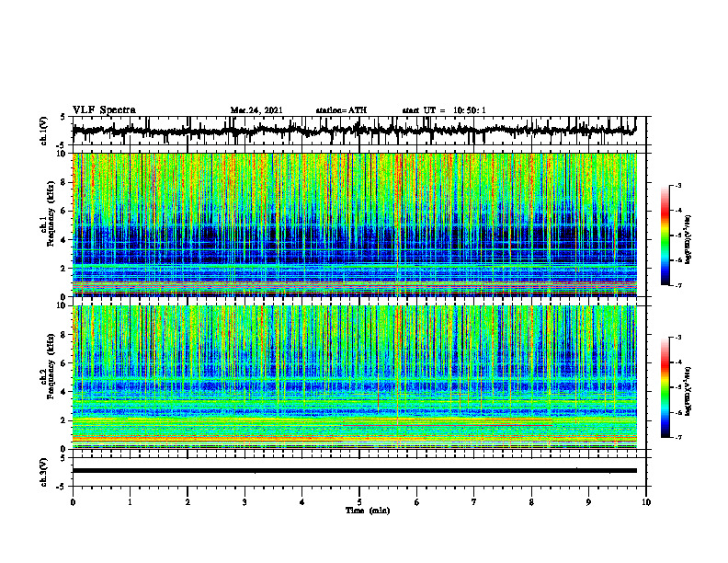Click the ch.3(V) flat black trace
The height and width of the screenshot is (563, 728).
pos(355,471)
